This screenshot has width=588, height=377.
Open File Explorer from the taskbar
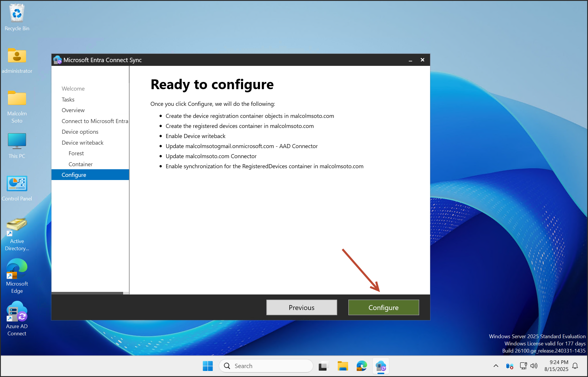coord(343,366)
